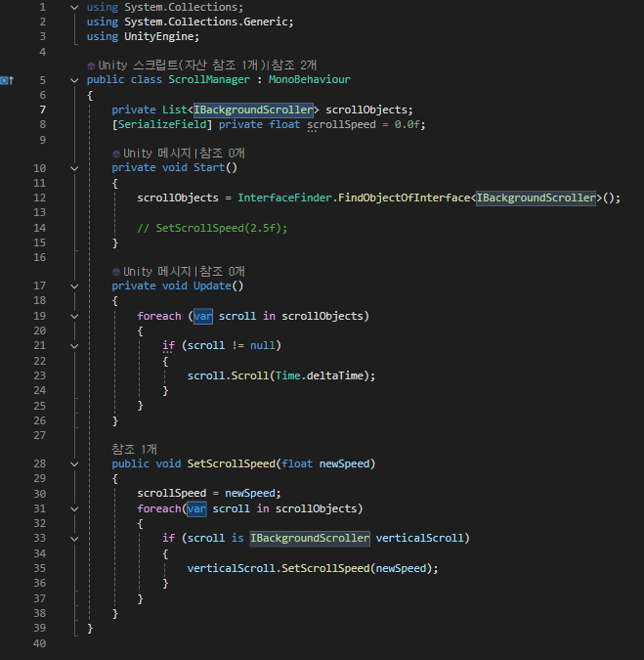The image size is (644, 660).
Task: Open '참조 1개' CodeLens above SetScrollSpeed
Action: tap(134, 449)
